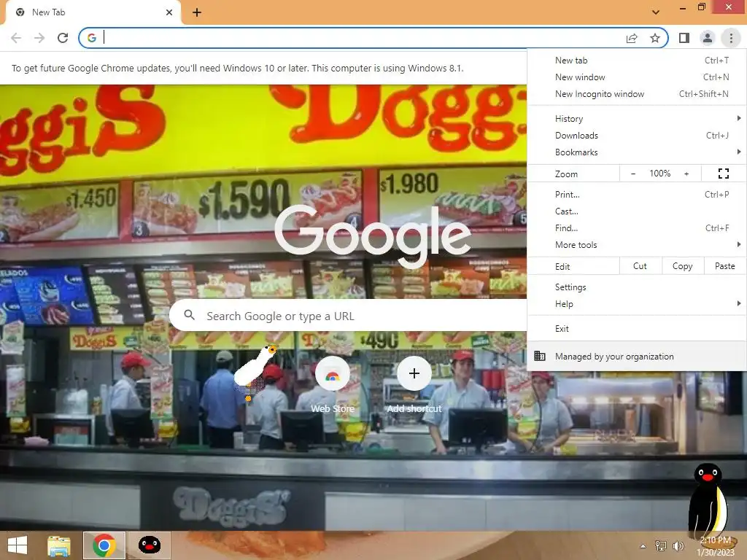Choose Find... from the menu

(637, 227)
